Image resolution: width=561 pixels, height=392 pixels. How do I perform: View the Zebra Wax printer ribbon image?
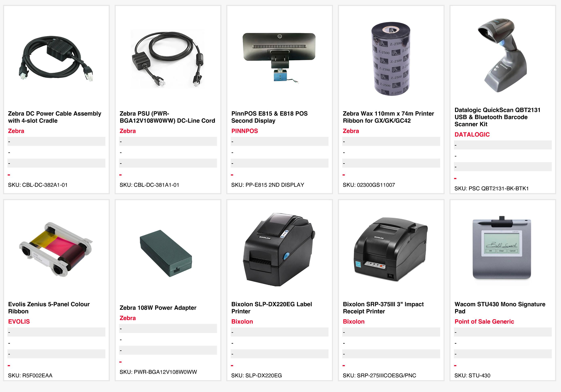coord(391,59)
